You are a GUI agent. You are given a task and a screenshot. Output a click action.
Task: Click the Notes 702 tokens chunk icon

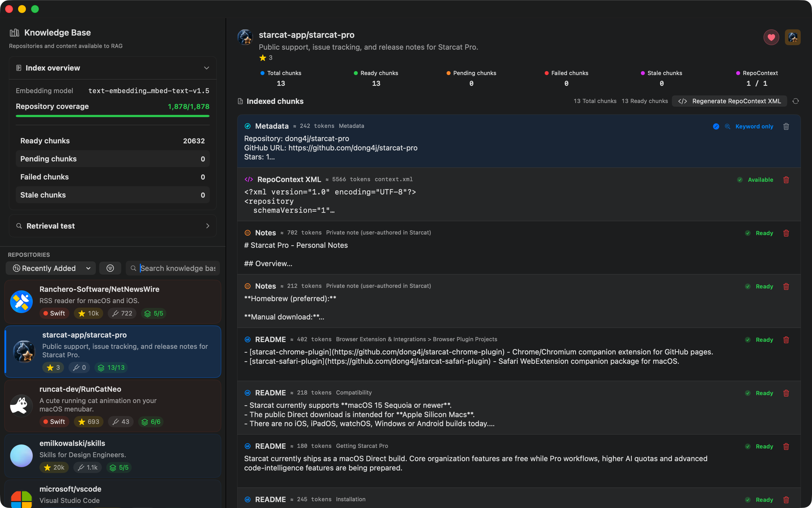[248, 233]
